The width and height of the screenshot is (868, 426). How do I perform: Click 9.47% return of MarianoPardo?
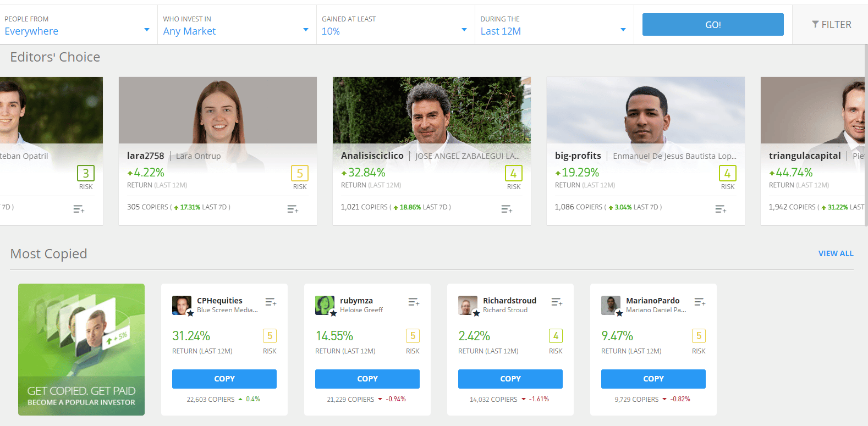617,336
